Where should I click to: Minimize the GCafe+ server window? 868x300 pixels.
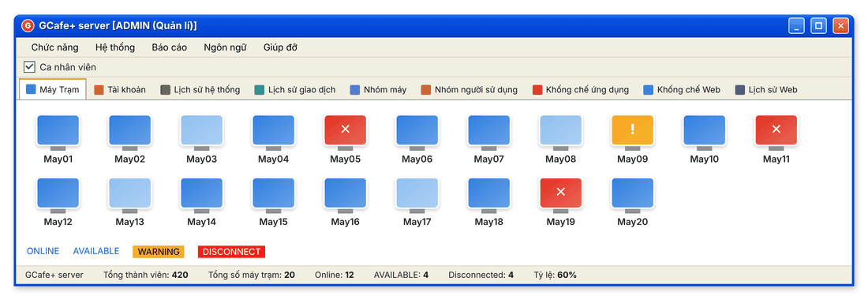[x=797, y=26]
